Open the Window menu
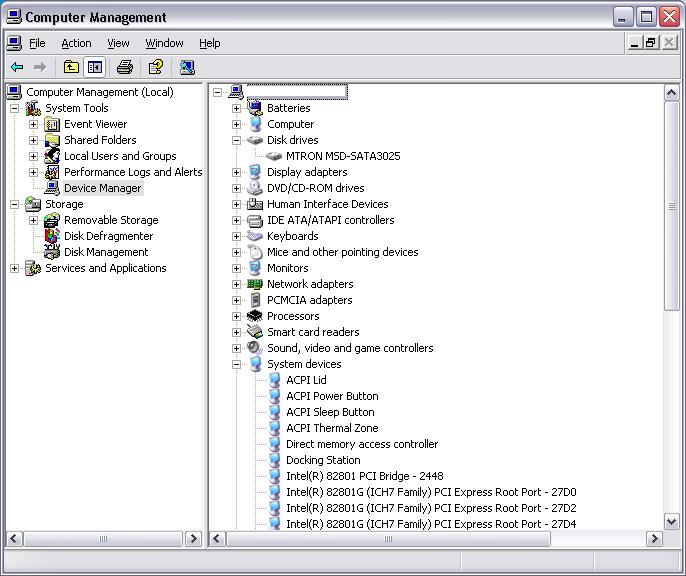The image size is (686, 576). pos(164,43)
